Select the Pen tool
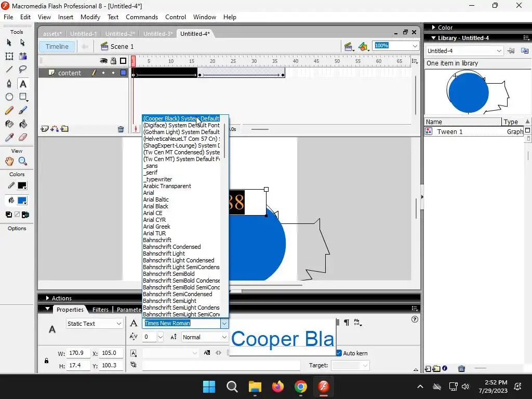This screenshot has width=532, height=399. pos(9,84)
